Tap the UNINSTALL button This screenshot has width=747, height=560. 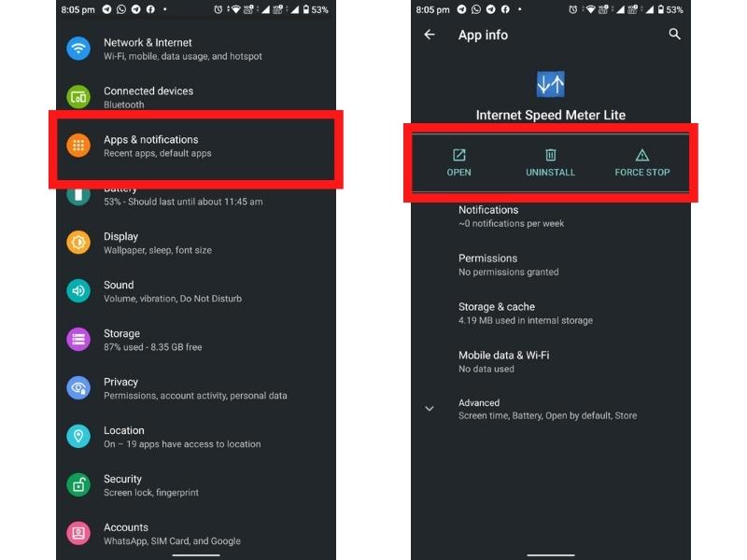pyautogui.click(x=550, y=162)
